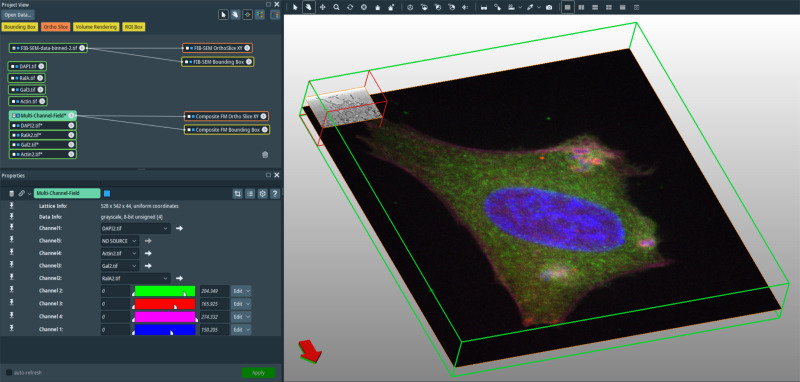Click the Channel 1 maximum value field
Viewport: 800px width, 382px height.
(x=214, y=329)
